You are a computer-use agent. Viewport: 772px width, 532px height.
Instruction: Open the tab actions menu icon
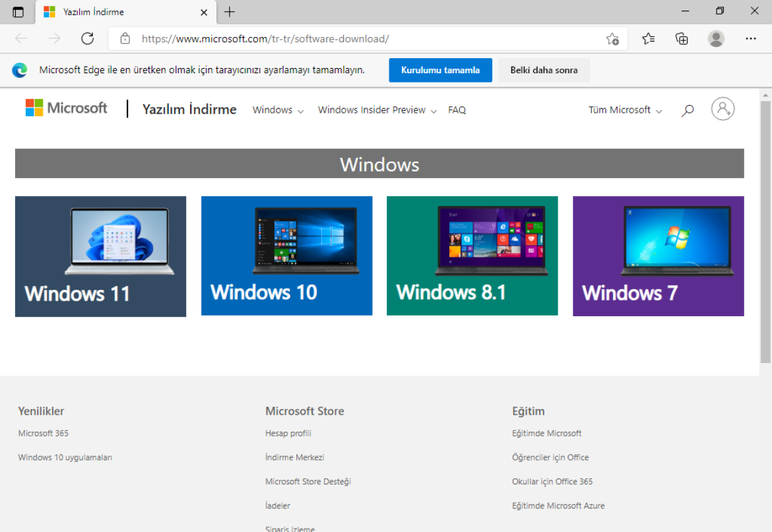[x=18, y=12]
